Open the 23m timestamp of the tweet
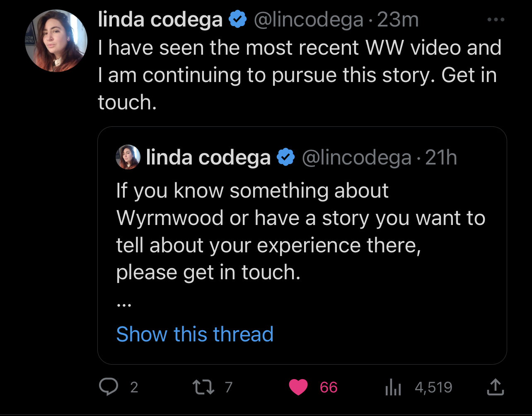Screen dimensions: 532x416 (398, 20)
